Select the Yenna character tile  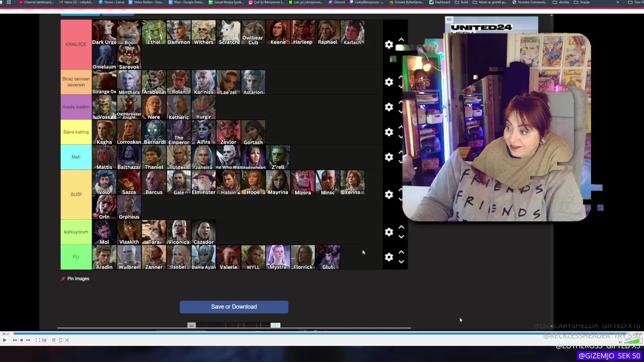(352, 183)
